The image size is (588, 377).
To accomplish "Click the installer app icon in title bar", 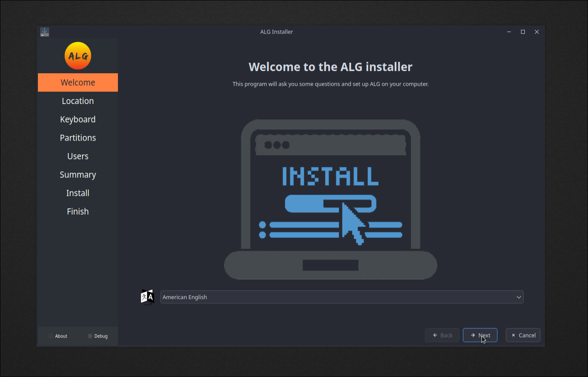I will [x=45, y=32].
